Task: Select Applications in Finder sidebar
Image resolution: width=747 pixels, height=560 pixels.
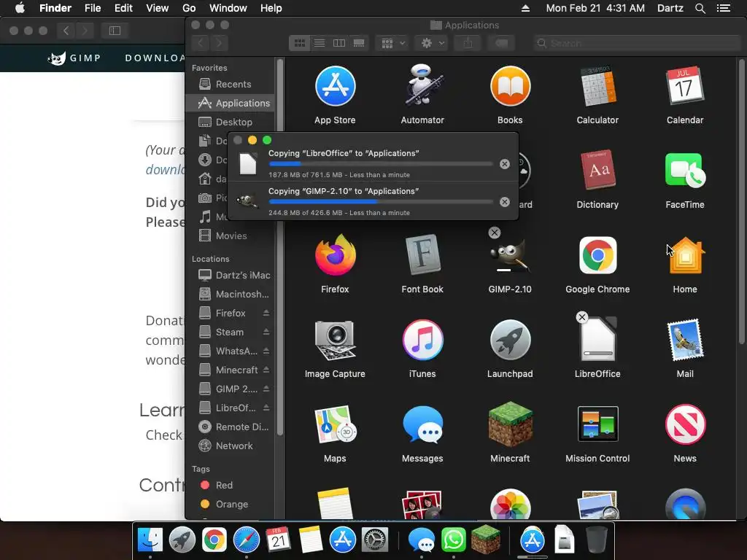Action: click(x=230, y=104)
